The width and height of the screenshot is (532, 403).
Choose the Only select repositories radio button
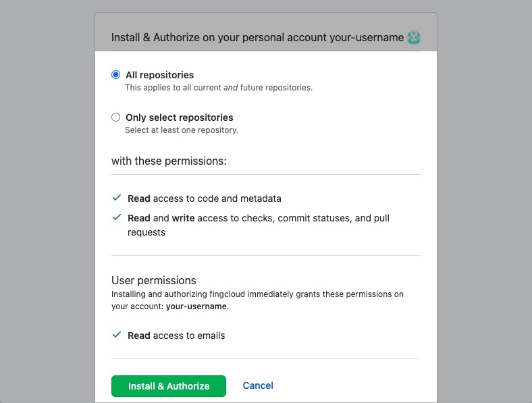click(x=116, y=117)
